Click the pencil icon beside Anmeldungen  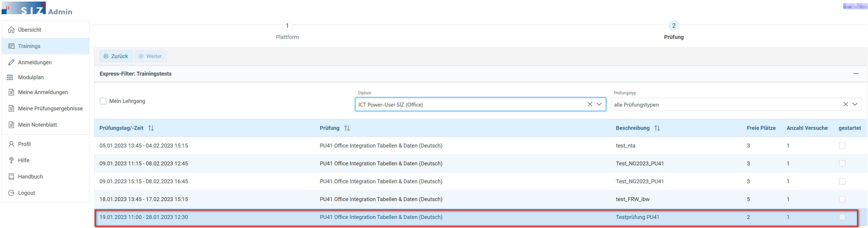pyautogui.click(x=11, y=62)
